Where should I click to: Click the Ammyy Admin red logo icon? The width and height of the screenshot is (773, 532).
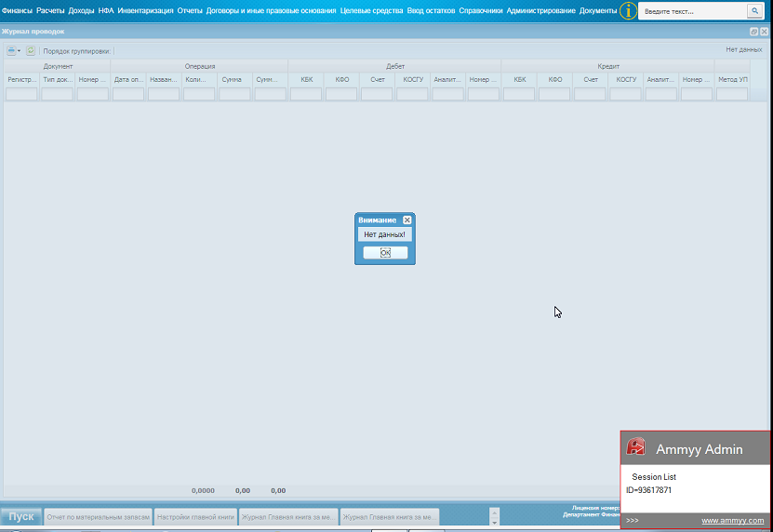click(x=635, y=446)
